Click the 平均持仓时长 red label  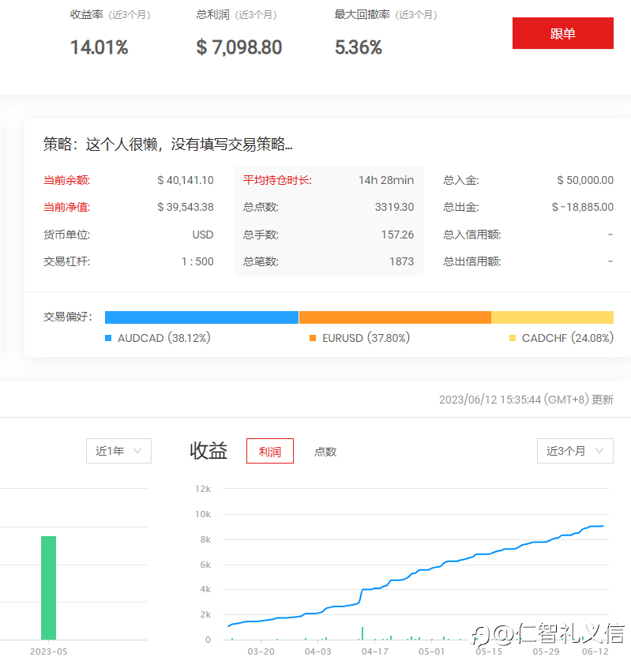pyautogui.click(x=277, y=180)
